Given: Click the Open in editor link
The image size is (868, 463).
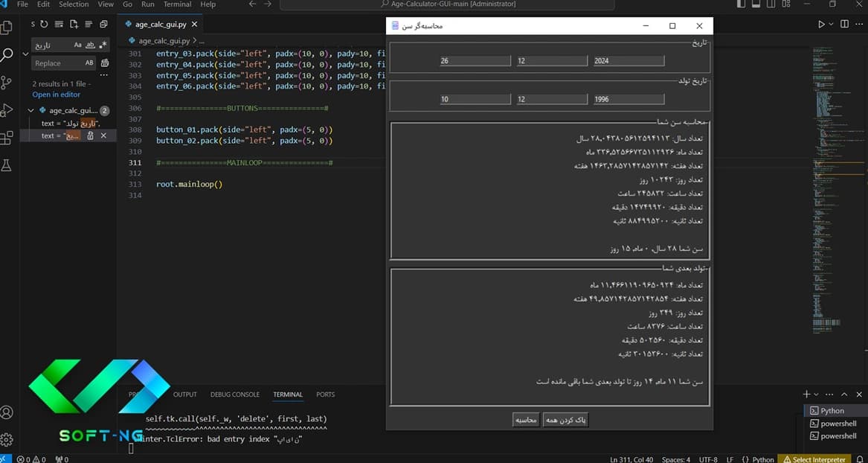Looking at the screenshot, I should pyautogui.click(x=56, y=95).
